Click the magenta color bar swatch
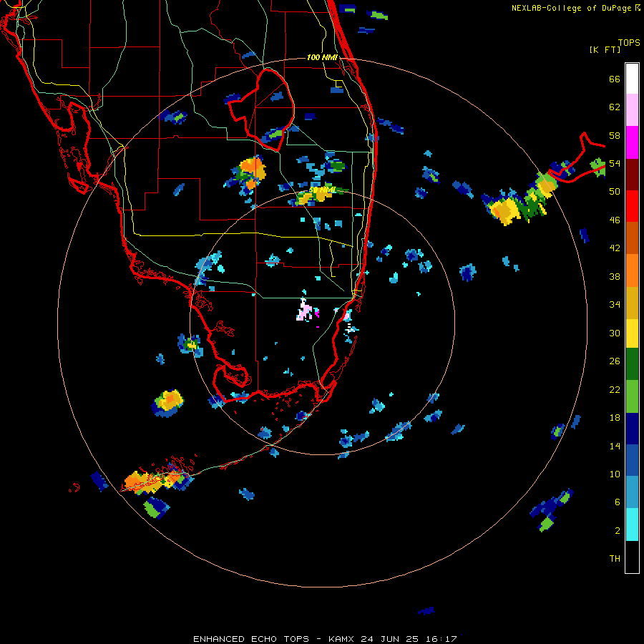 632,142
